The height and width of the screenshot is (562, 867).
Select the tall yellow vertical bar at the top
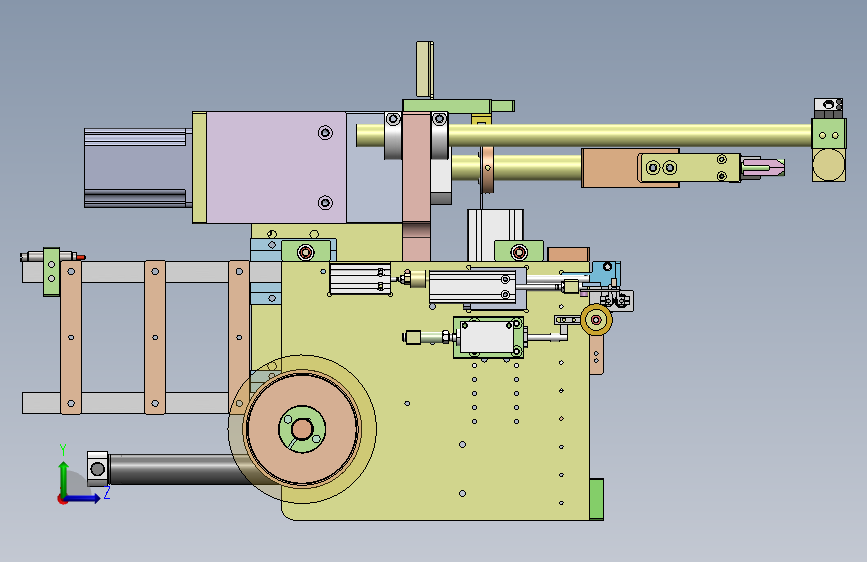tap(424, 70)
